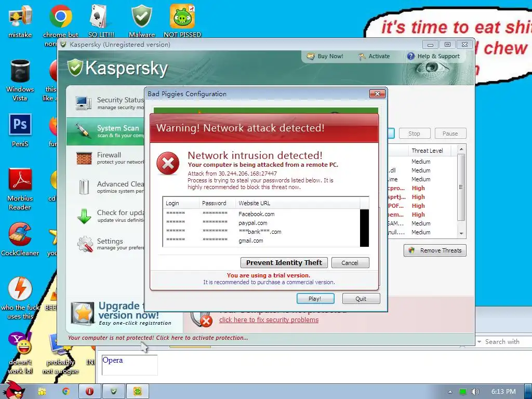Open Chrome from the taskbar

point(65,392)
